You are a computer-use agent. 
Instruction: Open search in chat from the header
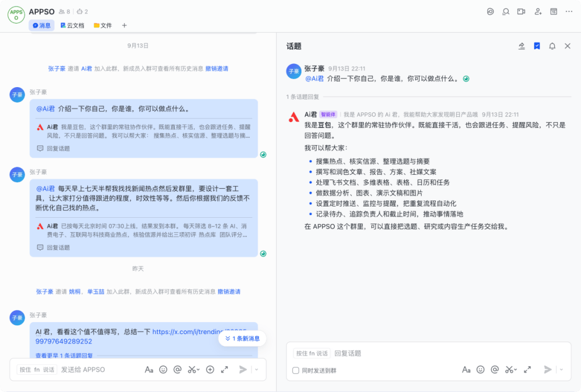[x=506, y=11]
